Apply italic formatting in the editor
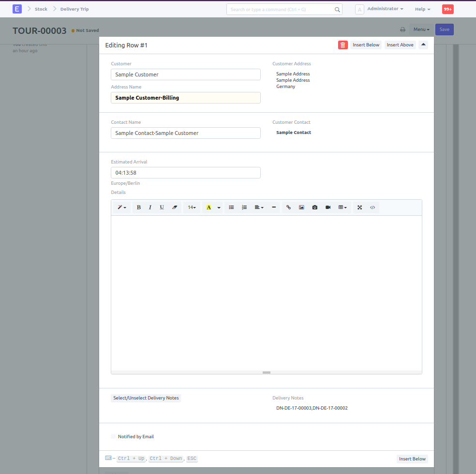 pos(150,207)
